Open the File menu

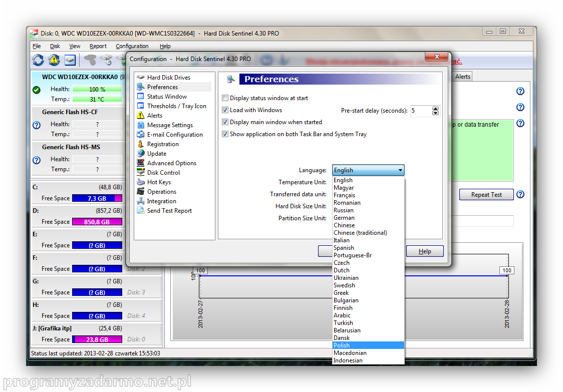pyautogui.click(x=37, y=46)
